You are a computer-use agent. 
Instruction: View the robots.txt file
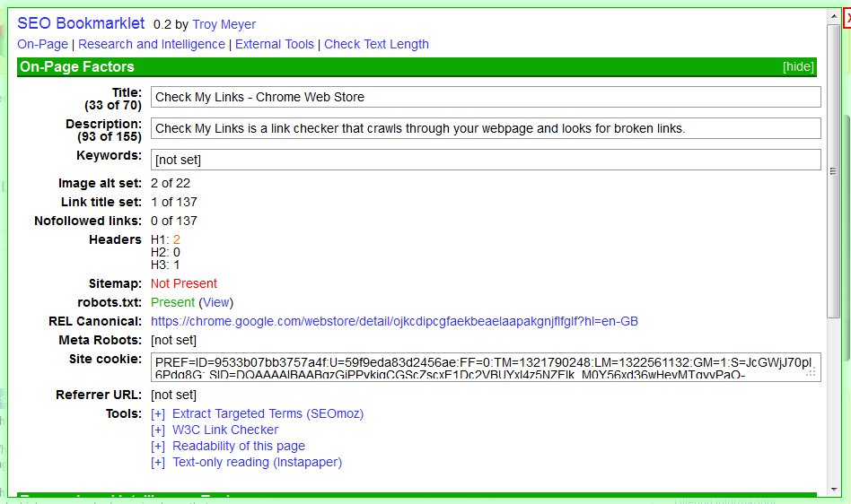coord(216,302)
